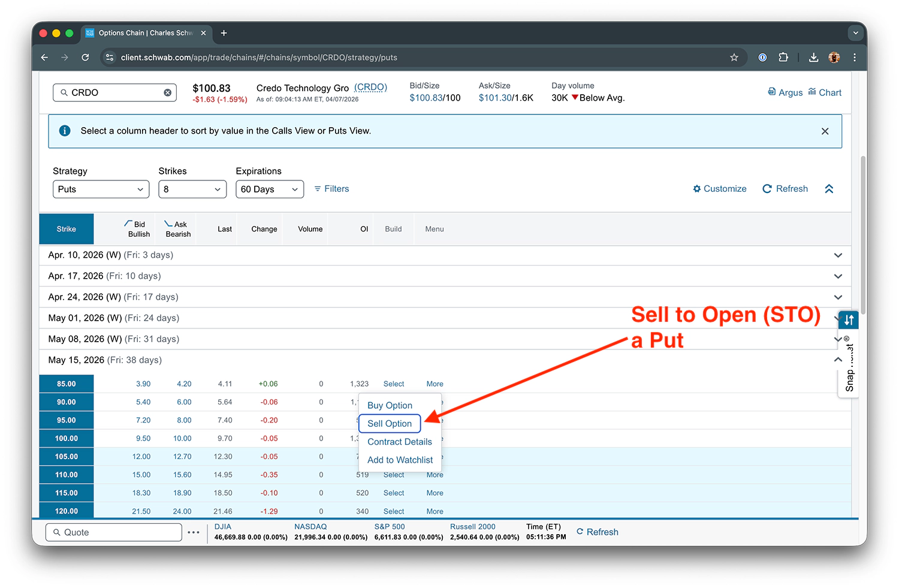Click the CRDO symbol search box

[x=114, y=92]
